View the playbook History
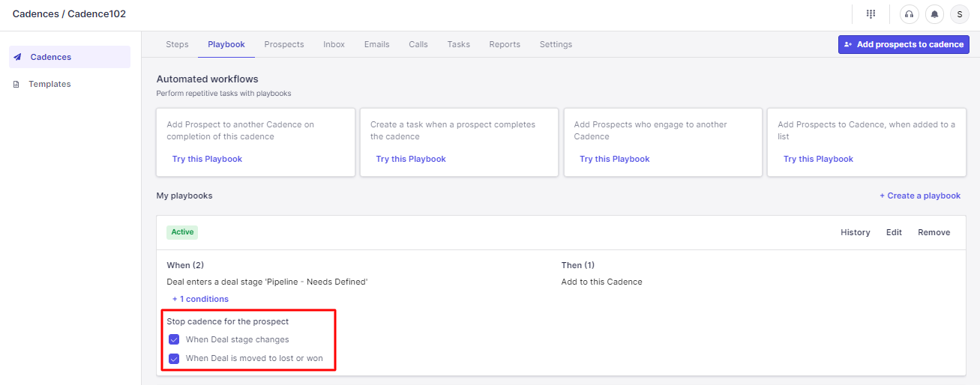This screenshot has width=980, height=385. [855, 232]
